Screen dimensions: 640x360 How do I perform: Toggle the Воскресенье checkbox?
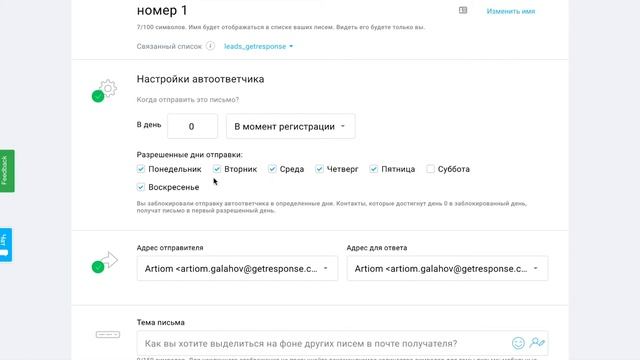141,187
